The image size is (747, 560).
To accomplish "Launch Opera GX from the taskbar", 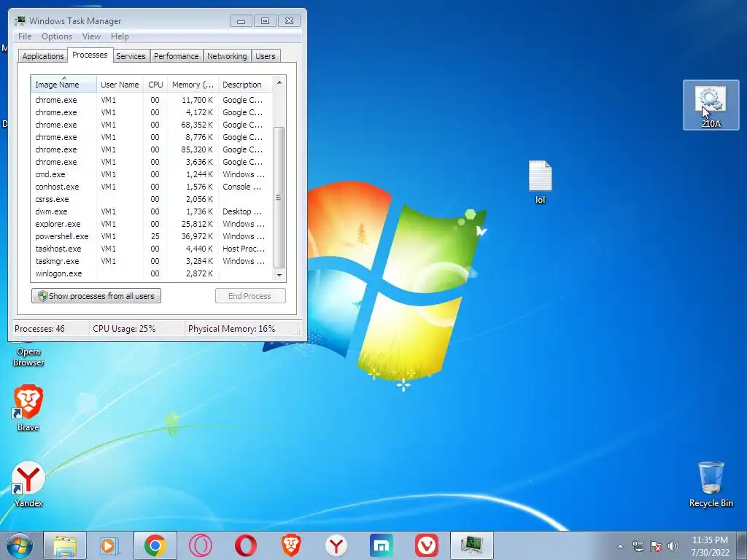I will click(x=201, y=545).
